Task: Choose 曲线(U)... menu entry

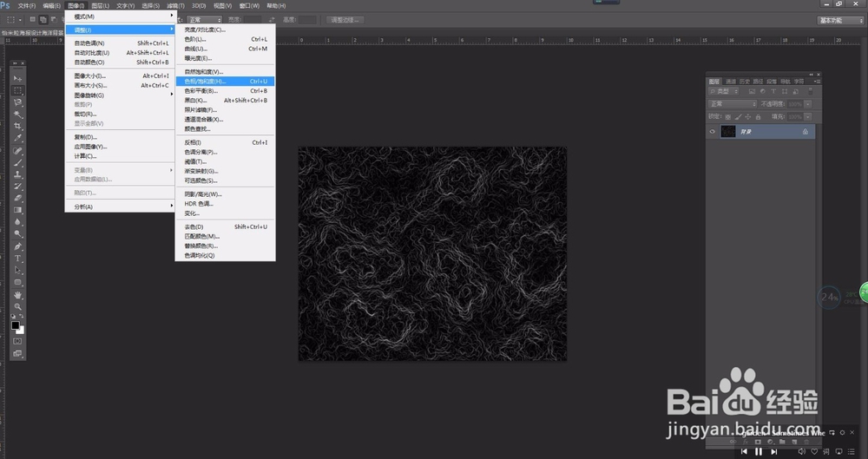Action: [226, 49]
